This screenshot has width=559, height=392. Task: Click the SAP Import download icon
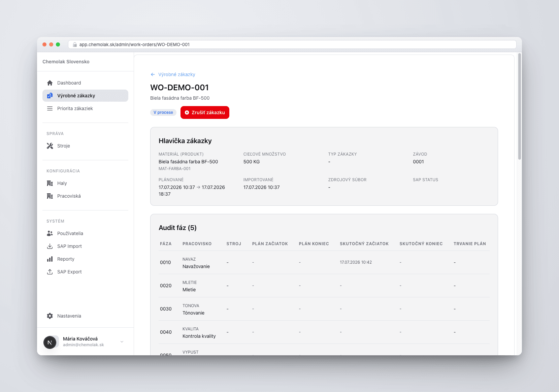pyautogui.click(x=50, y=246)
